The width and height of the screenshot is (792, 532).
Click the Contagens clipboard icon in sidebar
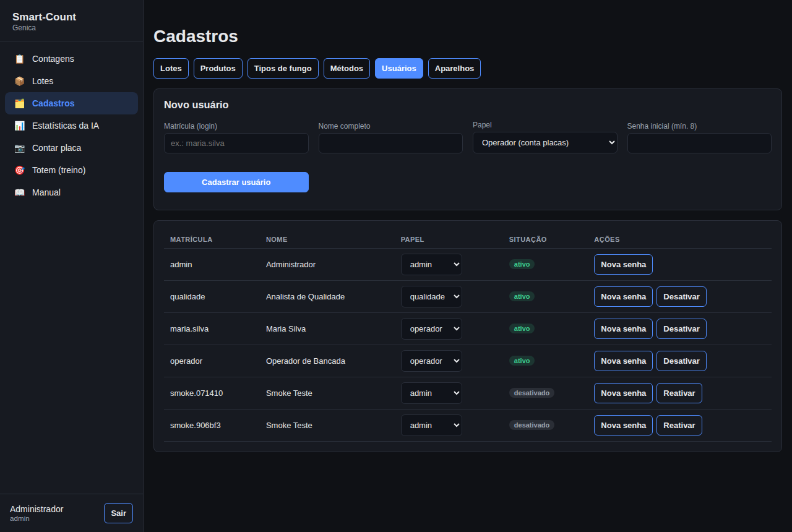tap(20, 59)
